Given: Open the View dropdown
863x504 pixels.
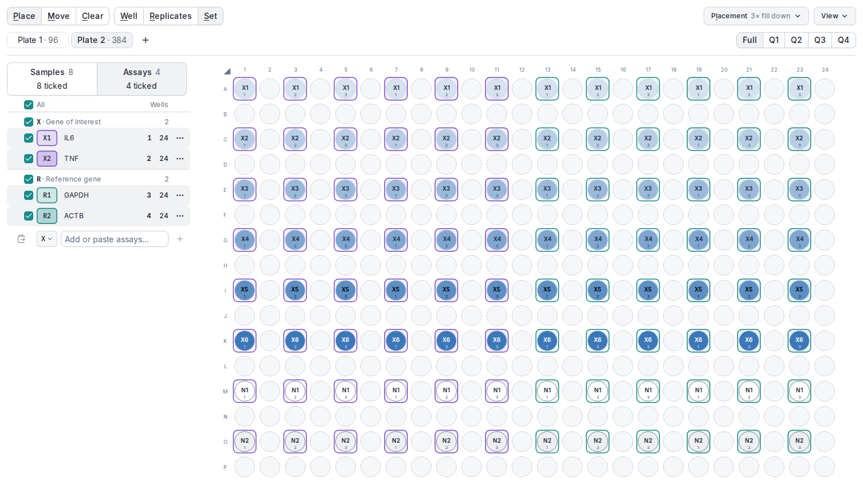Looking at the screenshot, I should [834, 16].
